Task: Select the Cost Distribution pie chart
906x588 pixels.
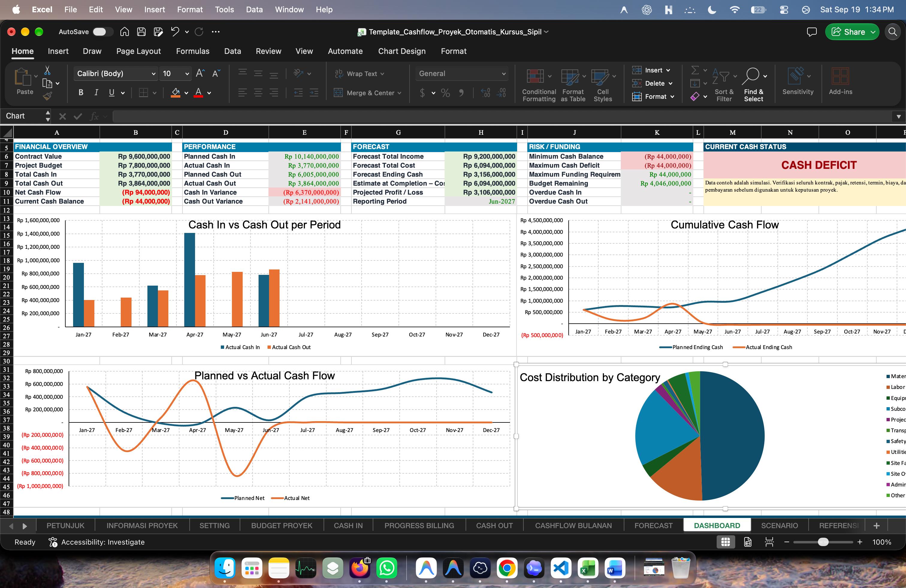Action: [700, 436]
